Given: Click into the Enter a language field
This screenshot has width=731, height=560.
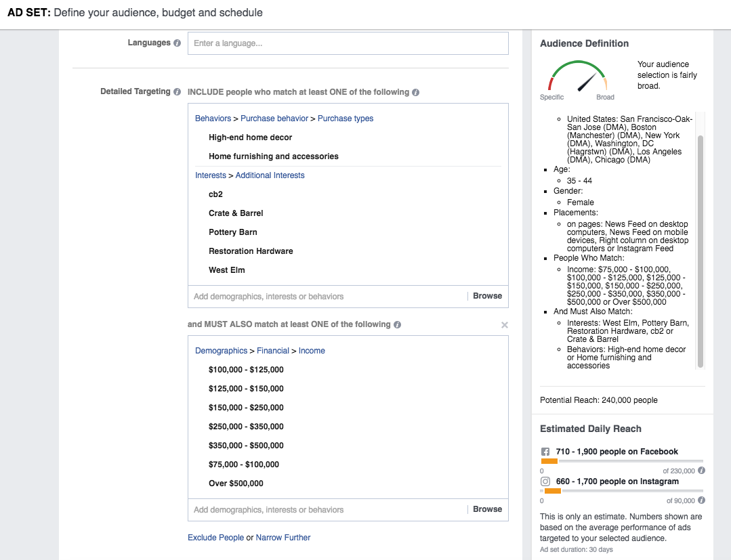Looking at the screenshot, I should (x=348, y=43).
